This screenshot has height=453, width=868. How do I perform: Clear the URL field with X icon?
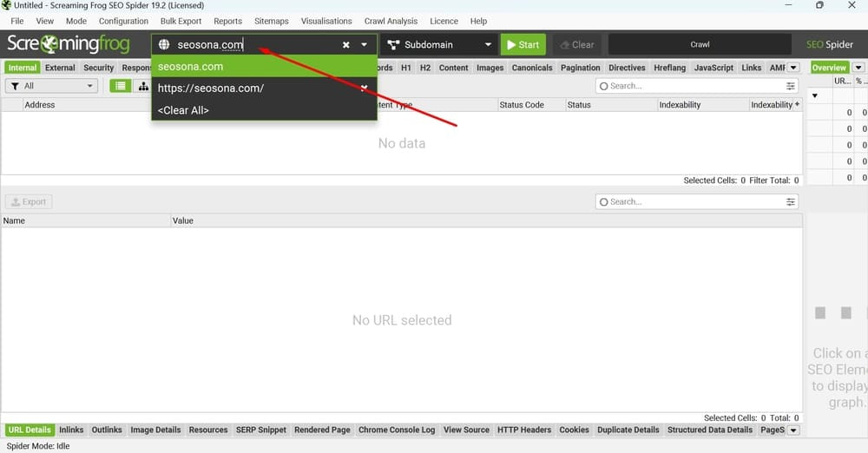(346, 45)
